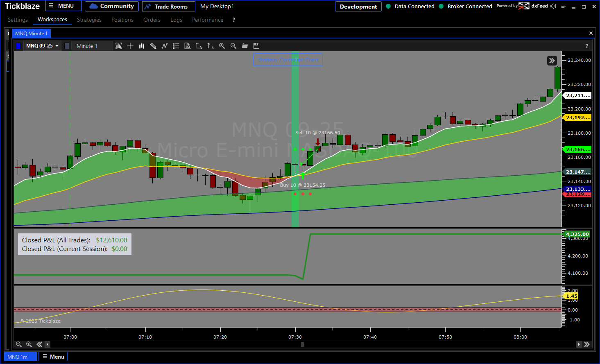Open the candlestick chart type icon

click(142, 46)
